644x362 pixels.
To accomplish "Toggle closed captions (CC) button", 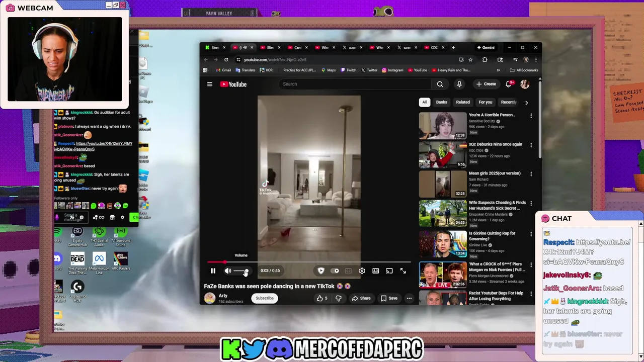I will click(x=348, y=270).
